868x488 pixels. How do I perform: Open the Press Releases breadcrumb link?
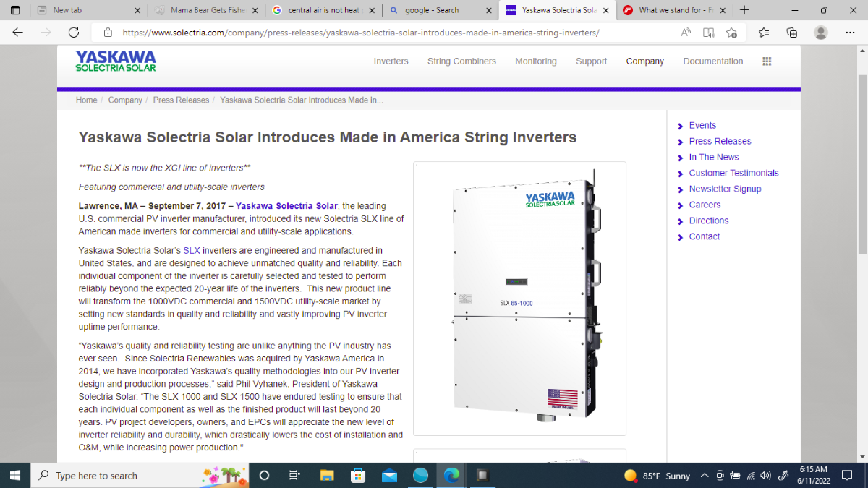(181, 100)
